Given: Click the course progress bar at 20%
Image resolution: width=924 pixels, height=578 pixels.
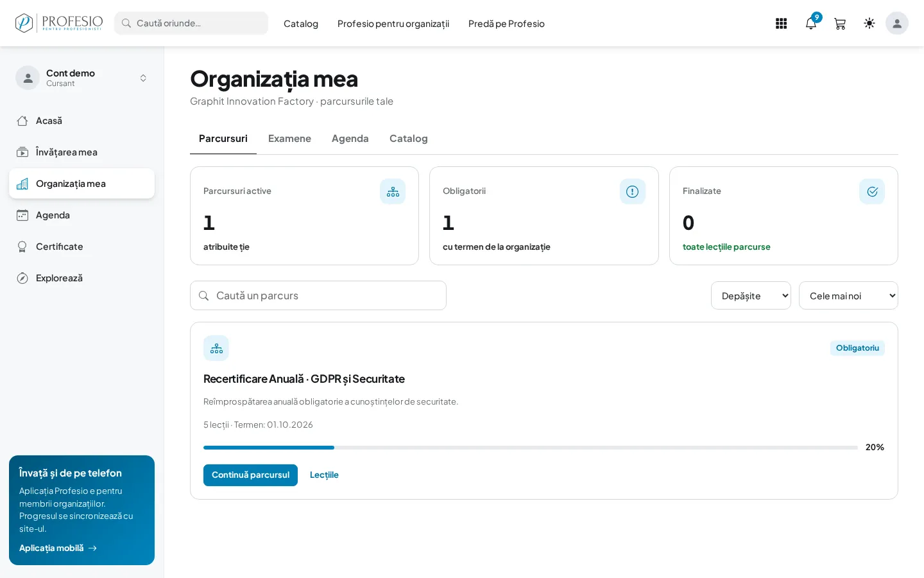Looking at the screenshot, I should (531, 448).
